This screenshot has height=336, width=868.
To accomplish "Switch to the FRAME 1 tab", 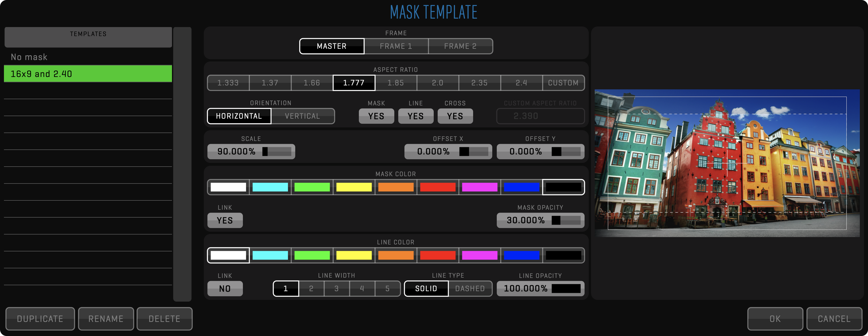I will [396, 46].
